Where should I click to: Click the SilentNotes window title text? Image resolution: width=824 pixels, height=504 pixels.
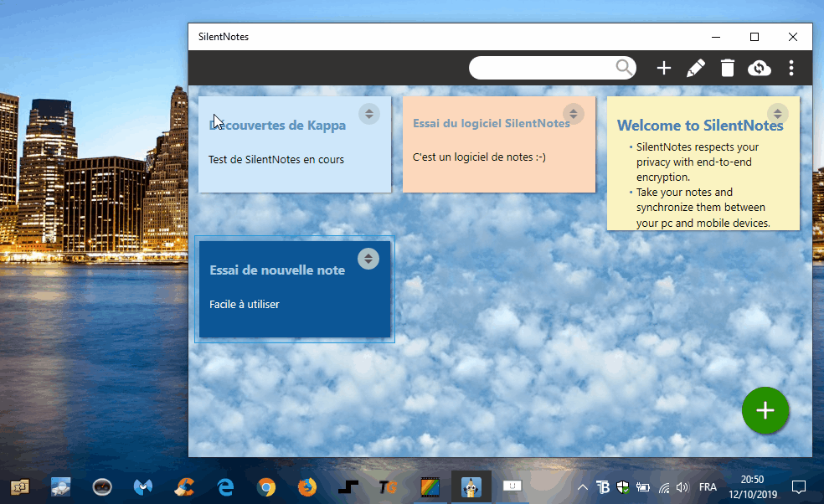pos(224,37)
